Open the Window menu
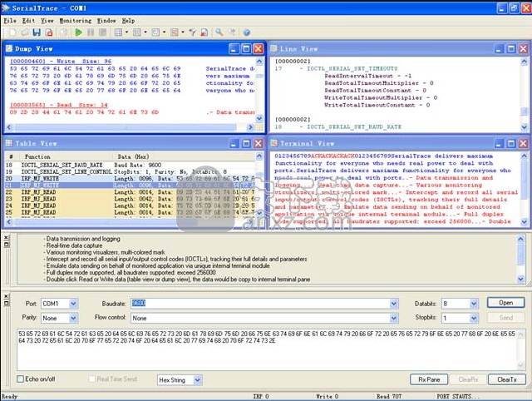 point(106,21)
